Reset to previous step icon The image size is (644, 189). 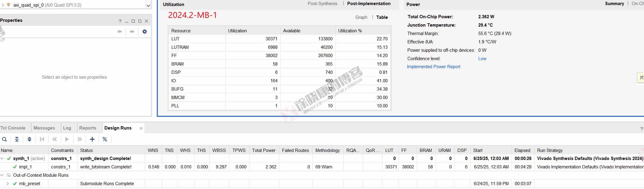click(54, 139)
